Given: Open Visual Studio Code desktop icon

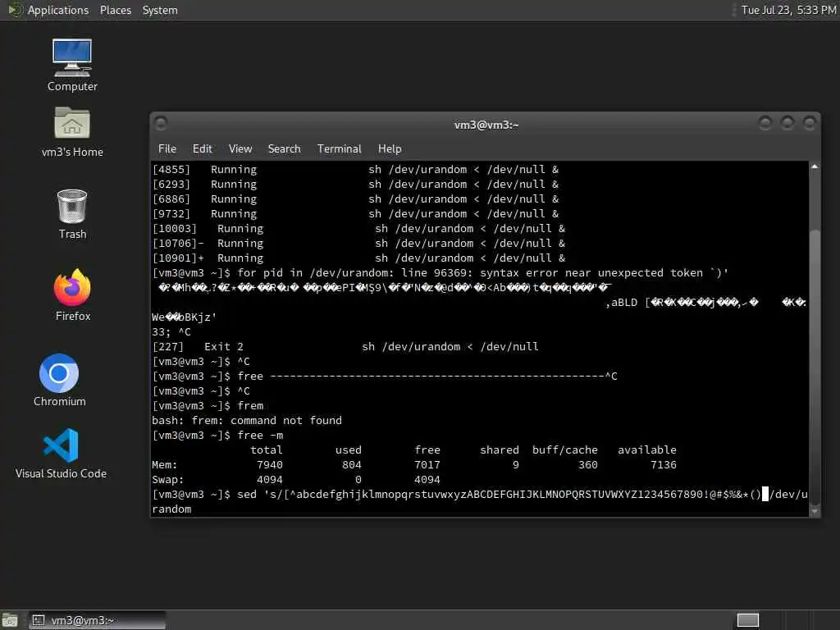Looking at the screenshot, I should click(61, 453).
